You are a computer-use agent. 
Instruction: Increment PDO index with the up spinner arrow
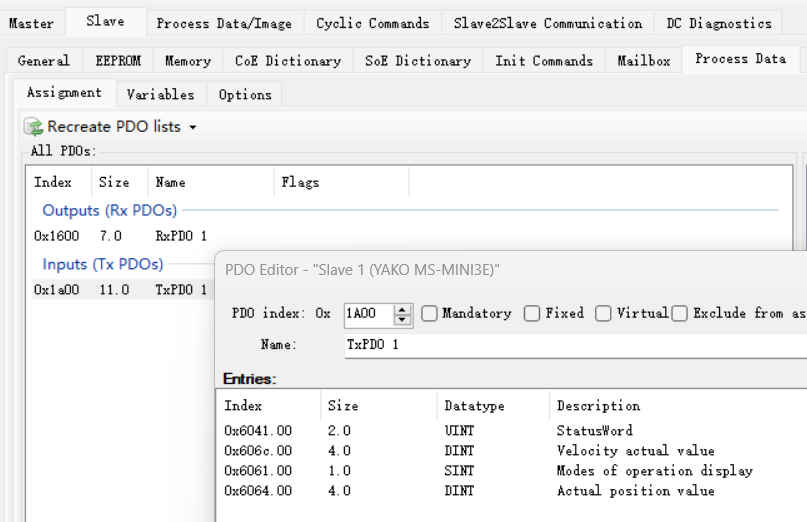tap(402, 309)
